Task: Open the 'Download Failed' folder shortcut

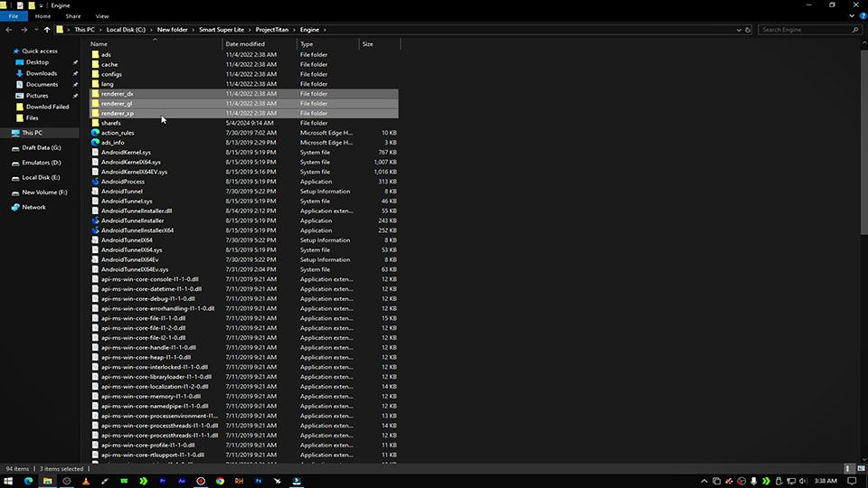Action: (x=47, y=107)
